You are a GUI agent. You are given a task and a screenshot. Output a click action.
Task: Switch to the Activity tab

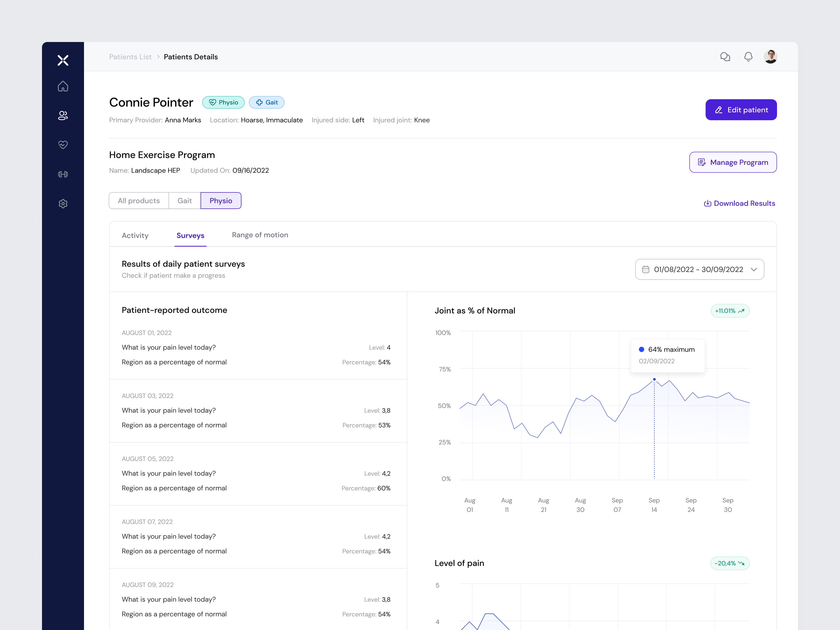(135, 235)
